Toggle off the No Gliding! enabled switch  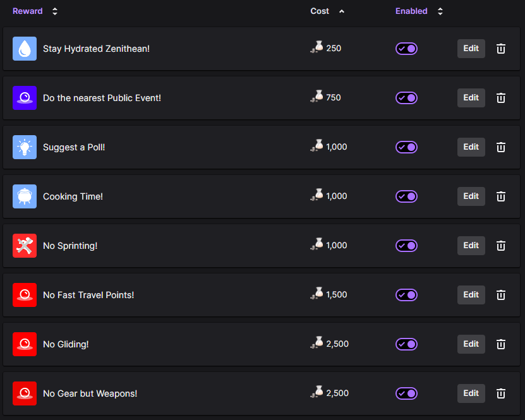pos(406,344)
